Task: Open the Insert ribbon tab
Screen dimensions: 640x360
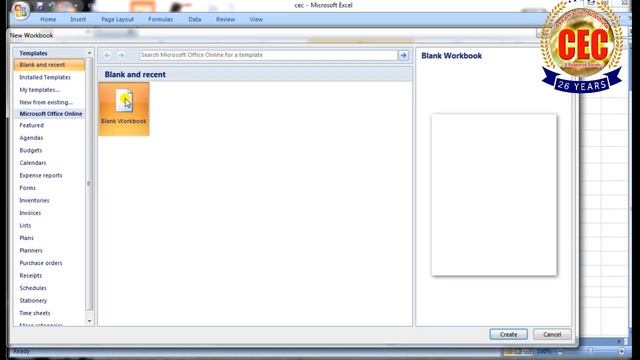Action: click(78, 19)
